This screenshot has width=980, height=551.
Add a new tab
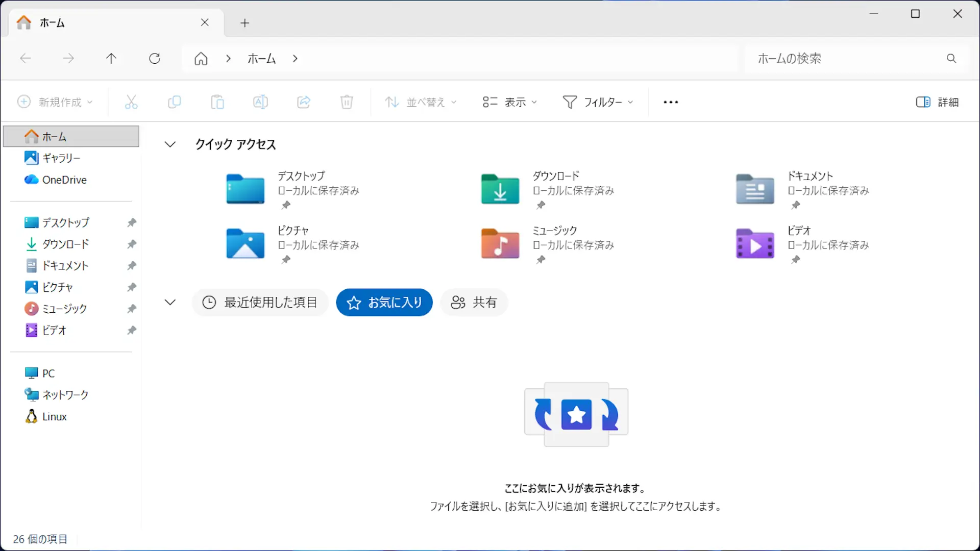pyautogui.click(x=245, y=23)
